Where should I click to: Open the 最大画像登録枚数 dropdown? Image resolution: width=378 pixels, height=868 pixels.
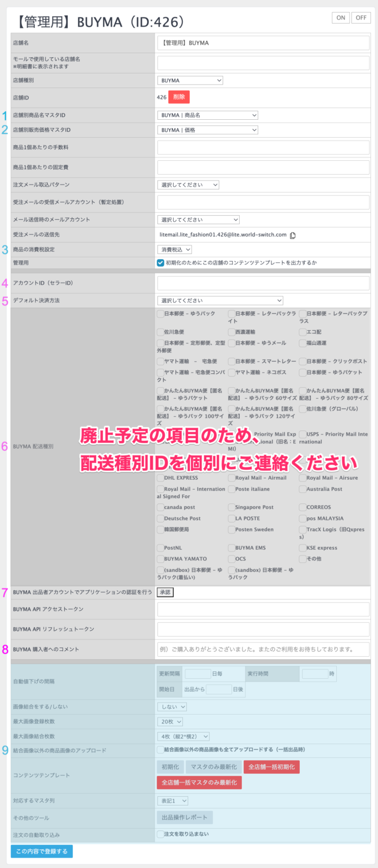pos(170,722)
